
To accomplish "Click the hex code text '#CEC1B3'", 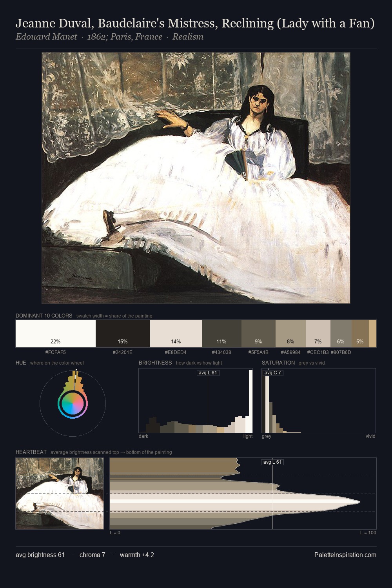I will click(x=318, y=352).
